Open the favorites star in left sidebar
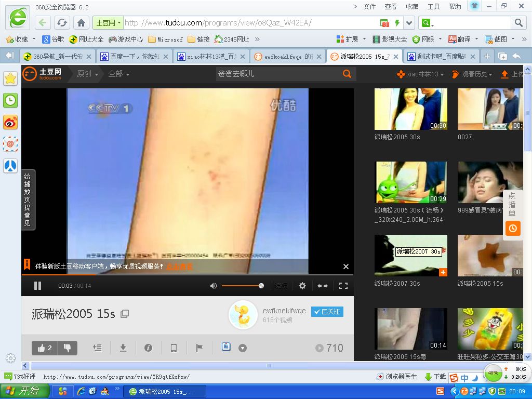 pos(10,78)
